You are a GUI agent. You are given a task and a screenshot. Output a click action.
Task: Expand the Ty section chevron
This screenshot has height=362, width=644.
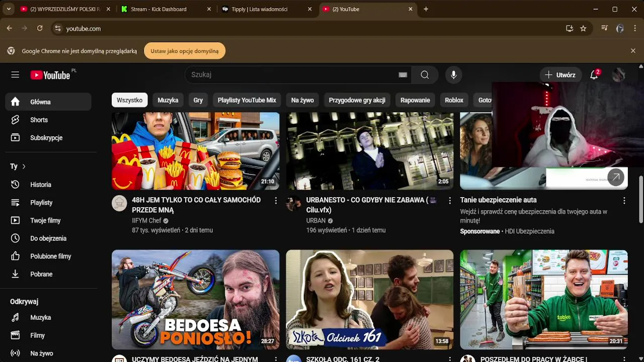pyautogui.click(x=24, y=166)
